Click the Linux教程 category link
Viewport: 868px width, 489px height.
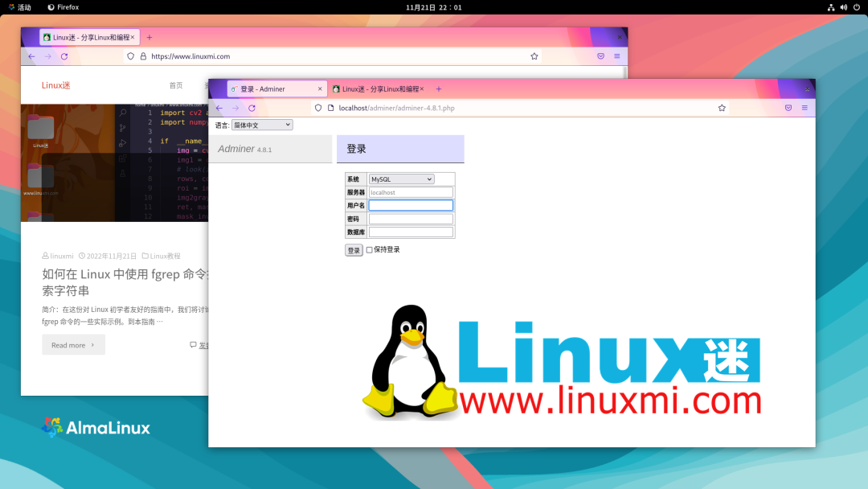click(161, 256)
